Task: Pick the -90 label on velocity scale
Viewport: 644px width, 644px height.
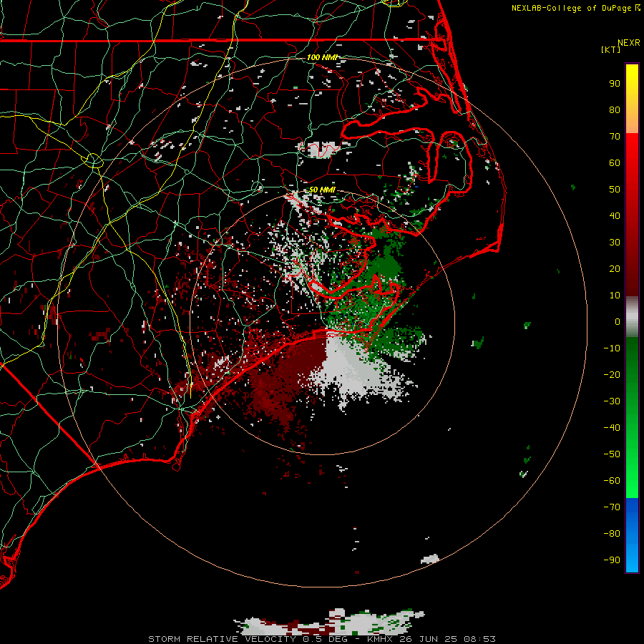Action: coord(612,560)
